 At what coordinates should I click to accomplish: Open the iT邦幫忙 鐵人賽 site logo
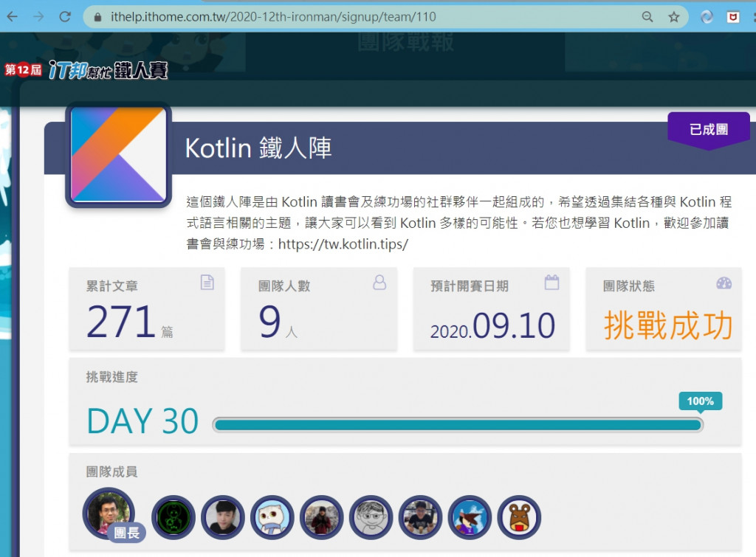[86, 70]
